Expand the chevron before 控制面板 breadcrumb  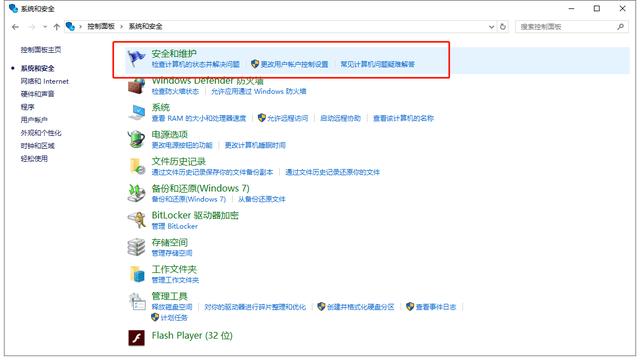(80, 27)
